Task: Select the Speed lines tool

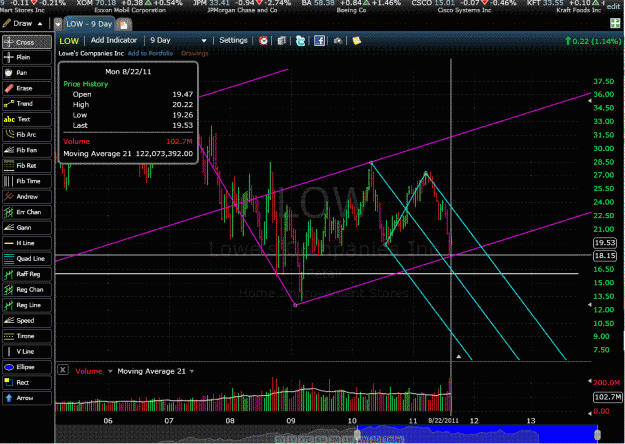Action: [x=27, y=321]
